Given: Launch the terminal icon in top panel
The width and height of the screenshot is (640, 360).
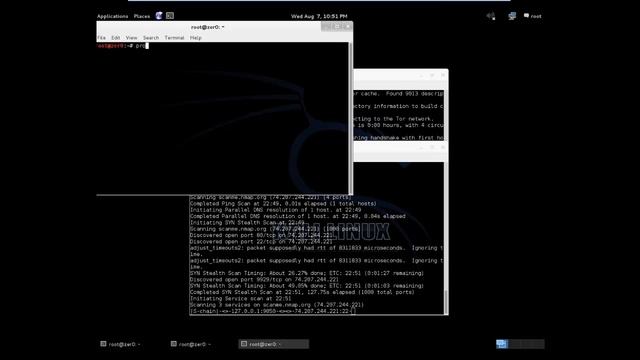Looking at the screenshot, I should [170, 16].
